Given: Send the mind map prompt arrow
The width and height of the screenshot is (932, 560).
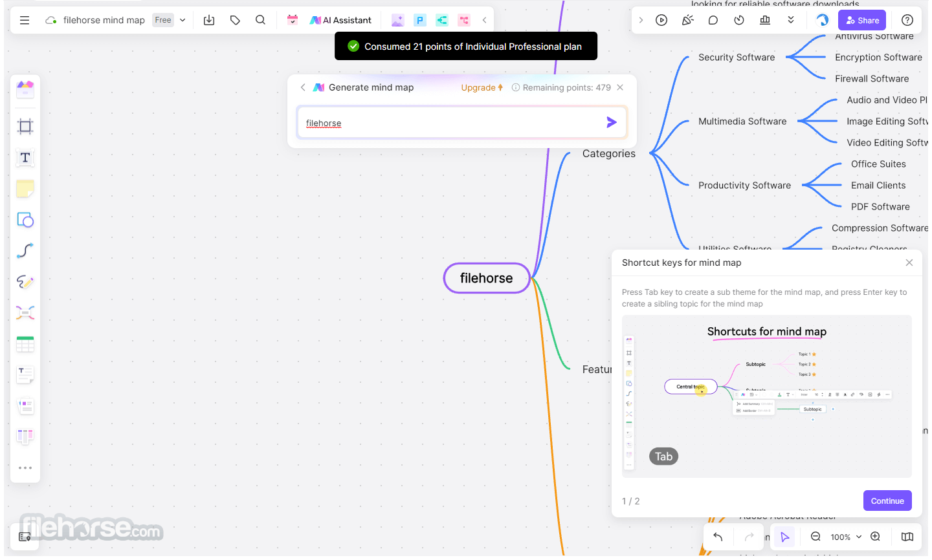Looking at the screenshot, I should (x=612, y=122).
